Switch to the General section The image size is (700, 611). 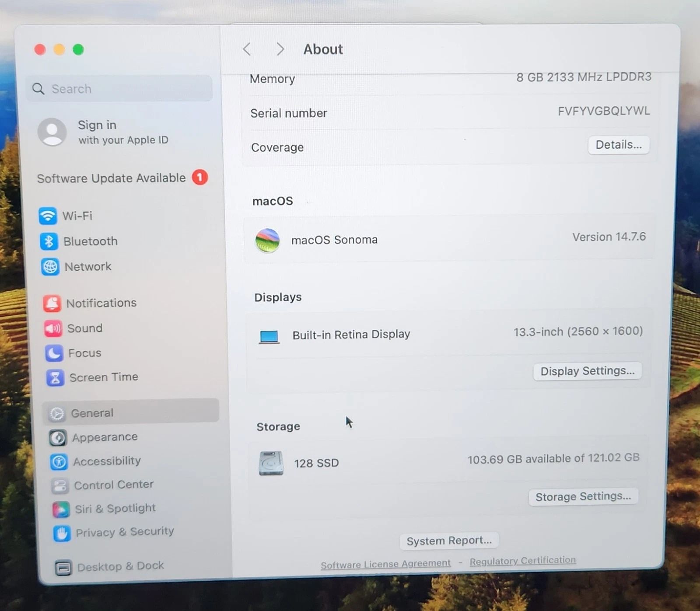[92, 412]
